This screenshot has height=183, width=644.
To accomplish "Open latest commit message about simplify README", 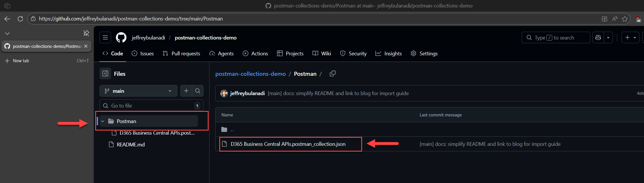I will 338,93.
